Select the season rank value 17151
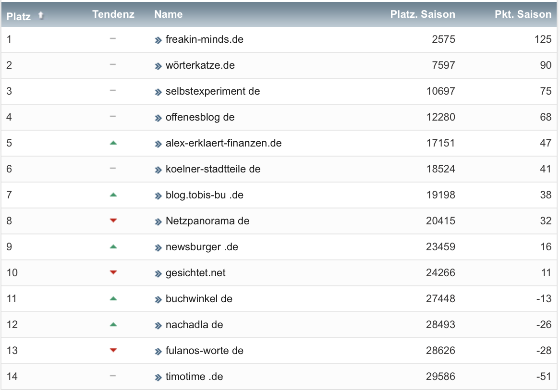The height and width of the screenshot is (392, 560). (x=441, y=143)
